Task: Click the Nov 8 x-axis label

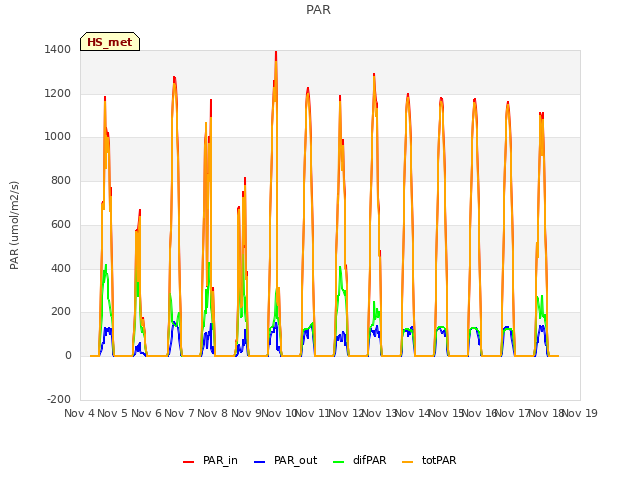Action: tap(213, 413)
